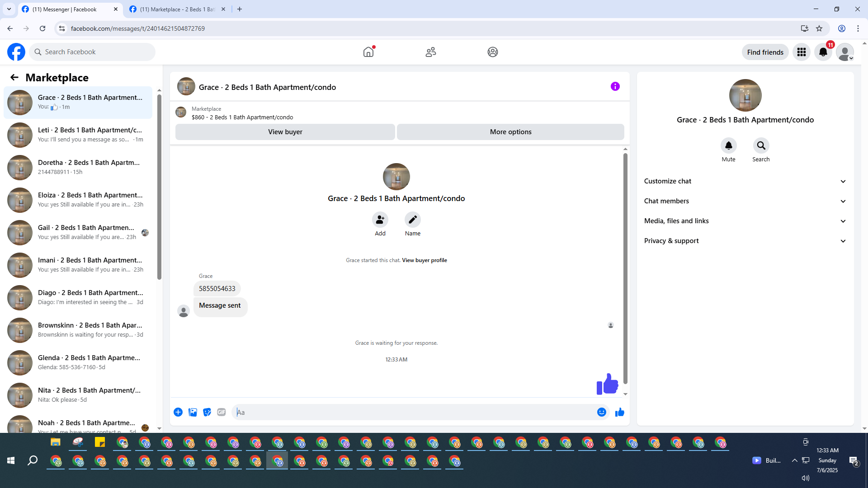Viewport: 868px width, 488px height.
Task: Click the attach photo icon
Action: point(193,412)
